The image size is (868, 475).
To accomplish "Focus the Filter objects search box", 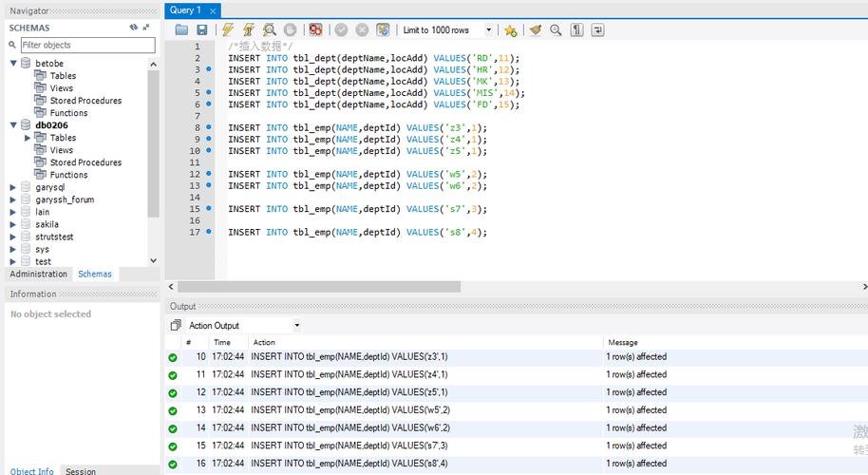I will click(x=88, y=45).
